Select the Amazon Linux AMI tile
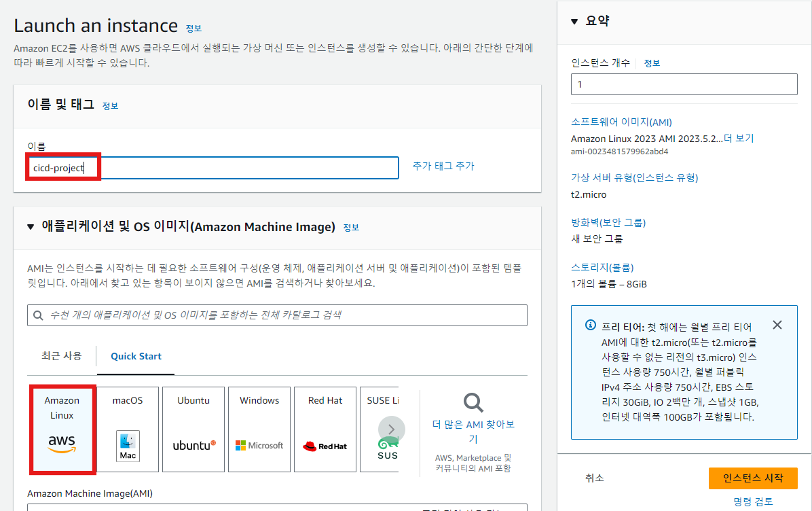The image size is (812, 511). click(x=62, y=429)
